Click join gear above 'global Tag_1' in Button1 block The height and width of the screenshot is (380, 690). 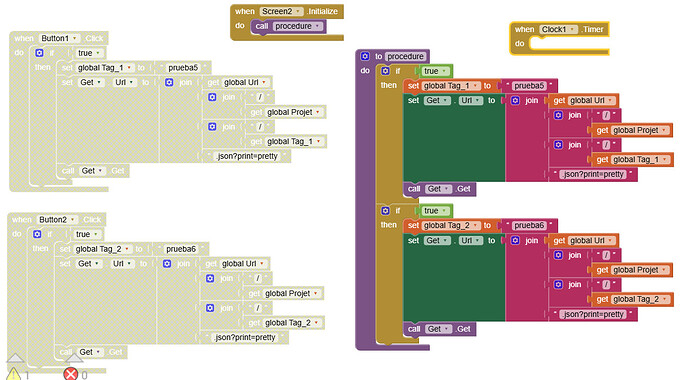point(212,127)
